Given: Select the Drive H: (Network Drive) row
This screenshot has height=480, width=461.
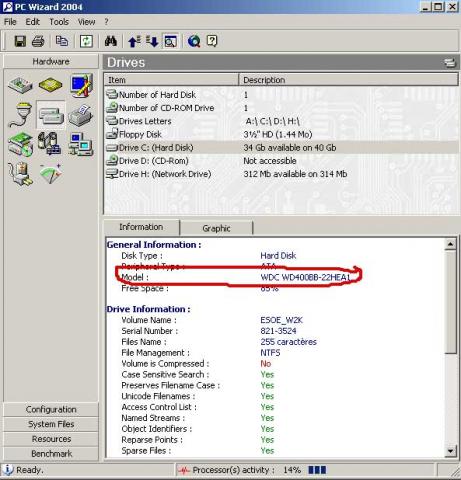Looking at the screenshot, I should 282,174.
